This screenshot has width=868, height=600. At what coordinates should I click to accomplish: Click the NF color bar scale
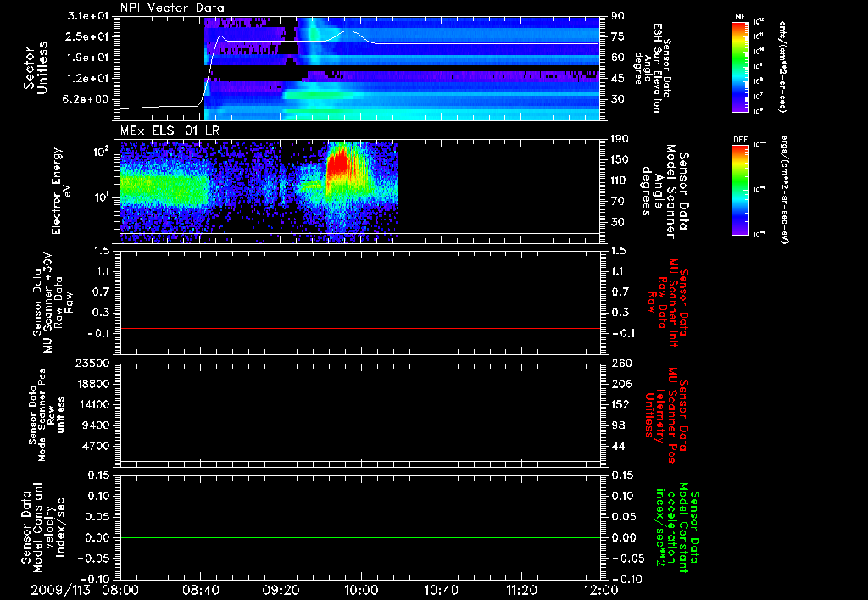[x=740, y=67]
